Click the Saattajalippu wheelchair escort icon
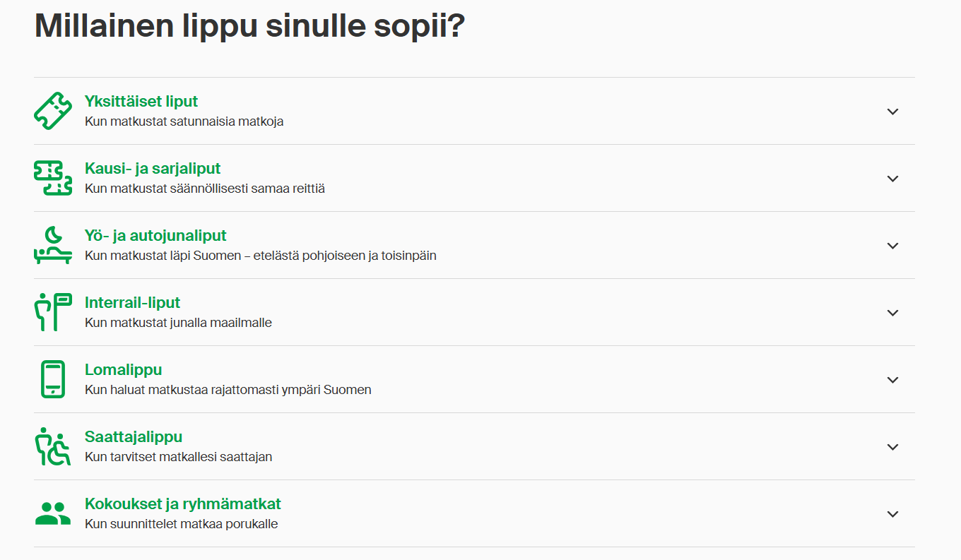This screenshot has height=560, width=961. click(53, 446)
